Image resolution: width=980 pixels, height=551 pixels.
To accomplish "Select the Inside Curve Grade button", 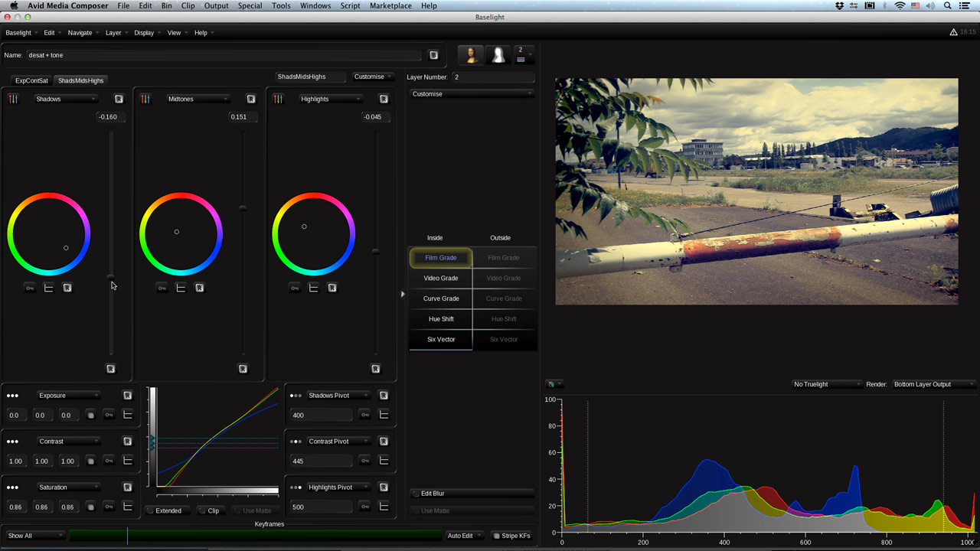I will point(441,298).
